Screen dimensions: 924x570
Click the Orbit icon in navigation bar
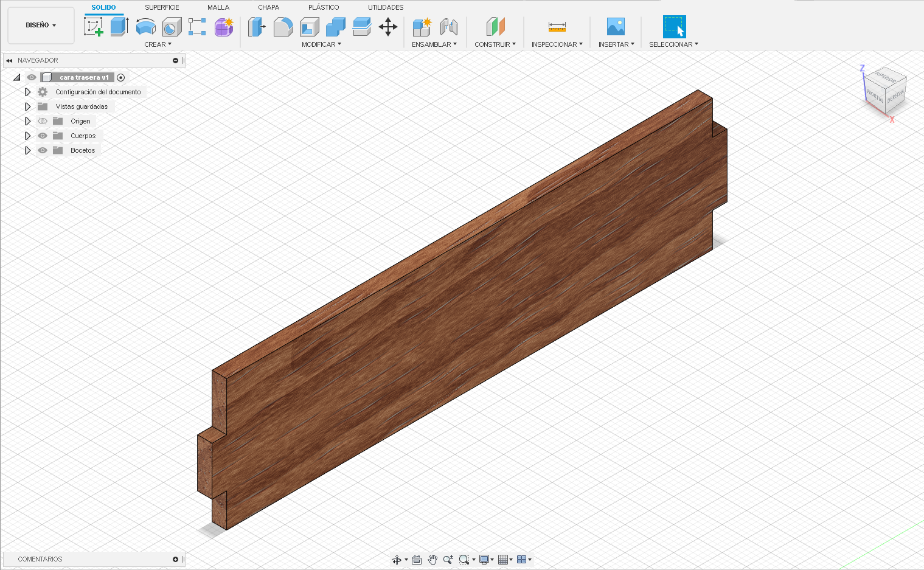[x=397, y=560]
